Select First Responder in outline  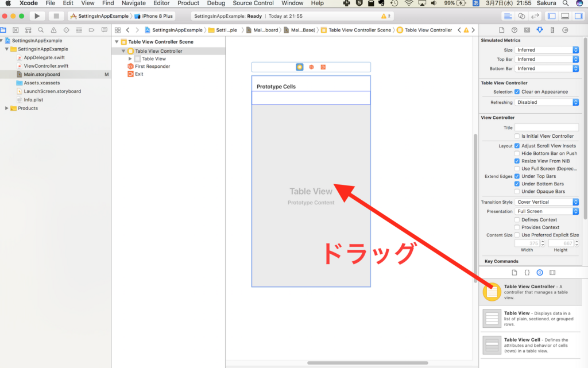click(x=152, y=67)
